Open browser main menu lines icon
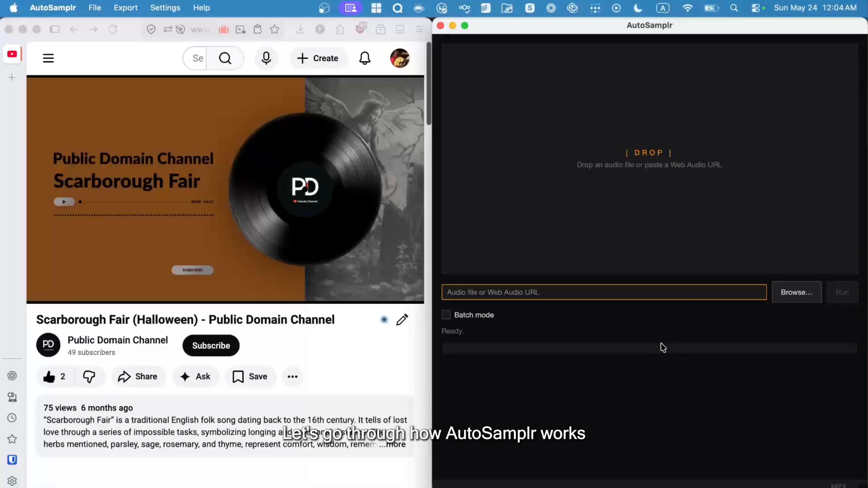The image size is (868, 488). tap(419, 29)
